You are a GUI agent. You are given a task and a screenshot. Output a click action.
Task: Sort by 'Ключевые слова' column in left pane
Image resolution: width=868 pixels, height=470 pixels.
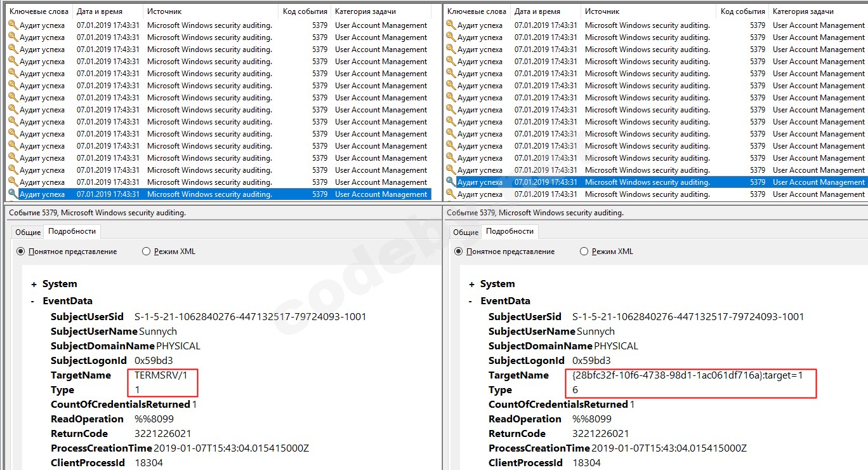click(x=38, y=11)
